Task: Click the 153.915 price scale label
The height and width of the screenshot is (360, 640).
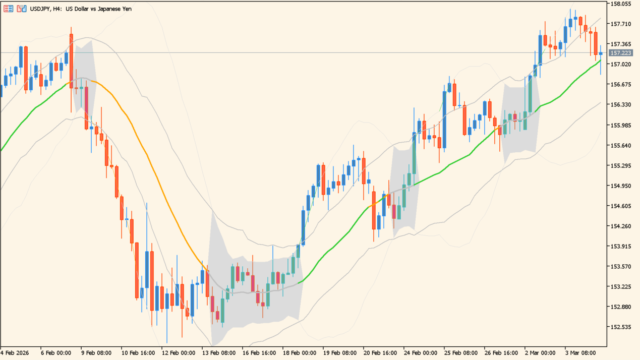Action: (x=621, y=247)
